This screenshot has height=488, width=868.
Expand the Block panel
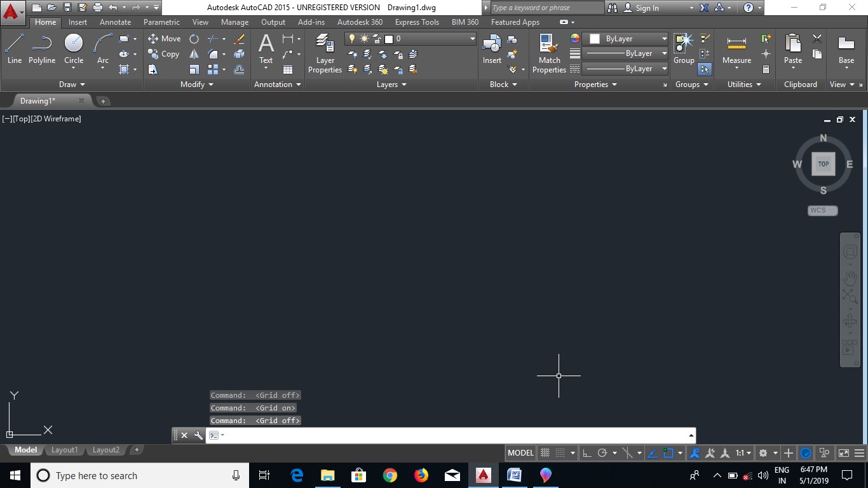point(503,85)
